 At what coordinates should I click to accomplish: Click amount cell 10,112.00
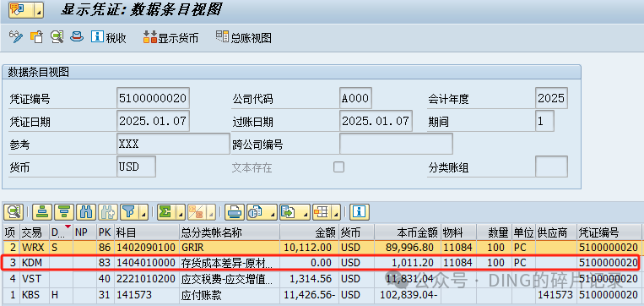(309, 247)
